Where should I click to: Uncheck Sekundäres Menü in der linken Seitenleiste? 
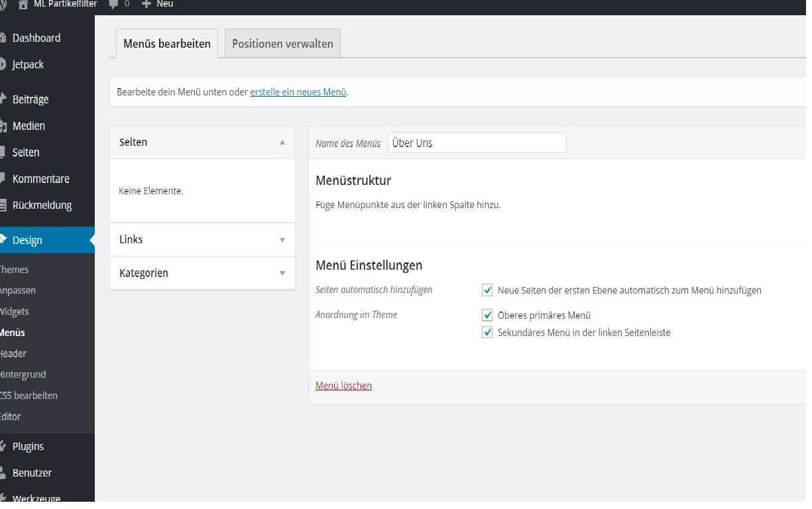pos(487,333)
